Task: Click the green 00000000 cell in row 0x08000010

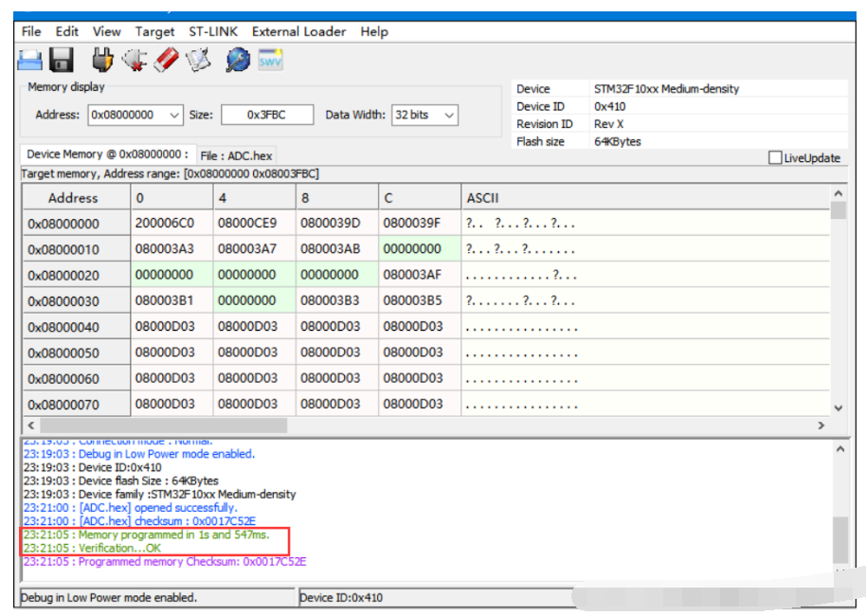Action: (x=420, y=249)
